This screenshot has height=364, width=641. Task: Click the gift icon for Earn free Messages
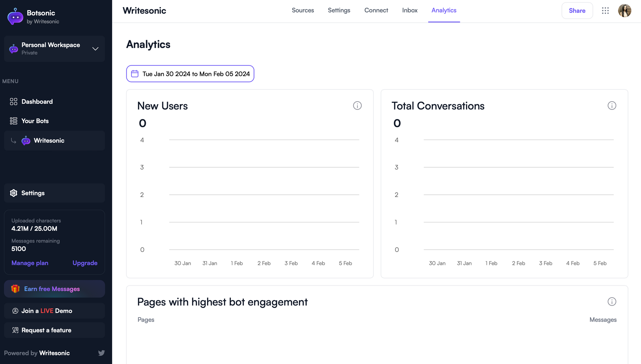pos(16,289)
